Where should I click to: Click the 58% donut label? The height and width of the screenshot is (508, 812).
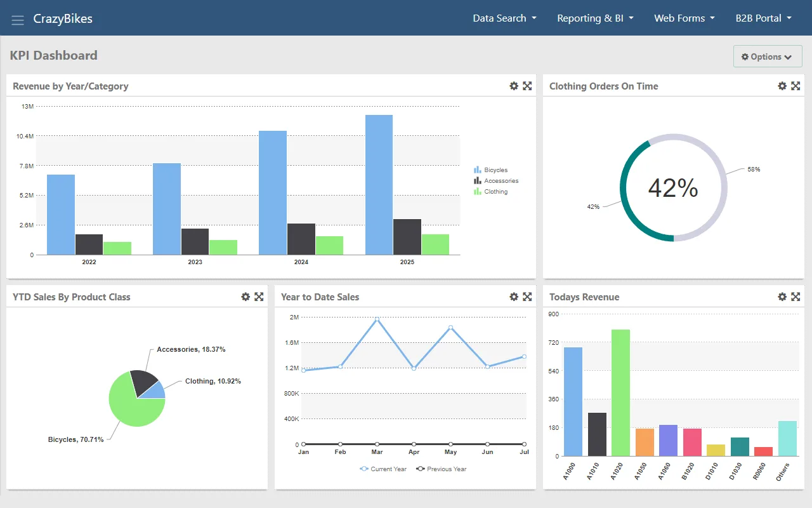(754, 170)
